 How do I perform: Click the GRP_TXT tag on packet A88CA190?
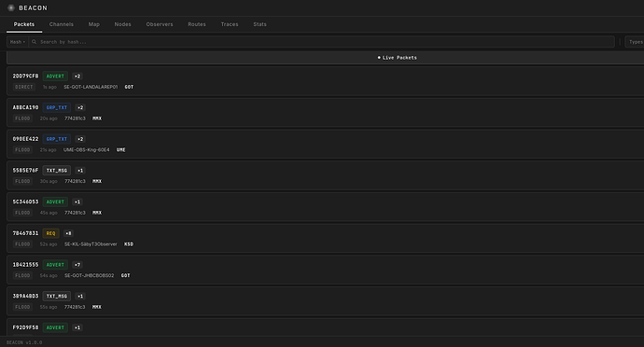pyautogui.click(x=57, y=107)
